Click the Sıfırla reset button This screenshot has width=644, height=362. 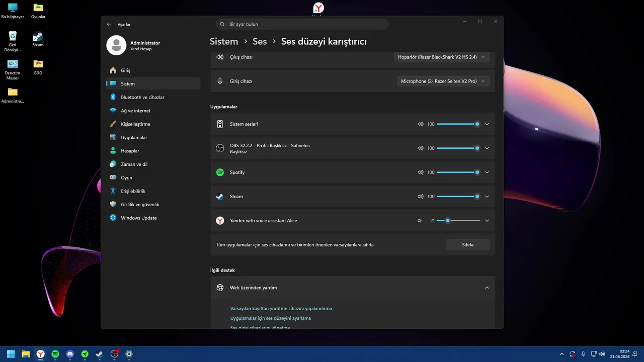click(x=468, y=245)
